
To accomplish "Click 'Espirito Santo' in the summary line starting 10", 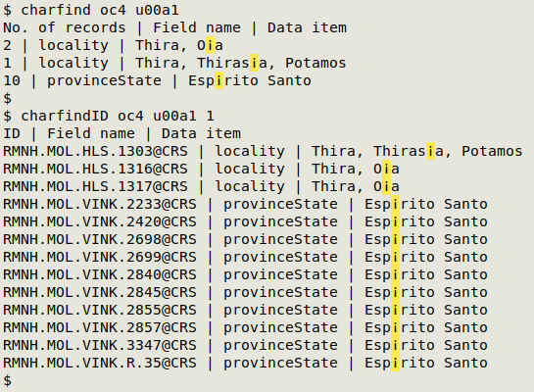I will coord(250,81).
